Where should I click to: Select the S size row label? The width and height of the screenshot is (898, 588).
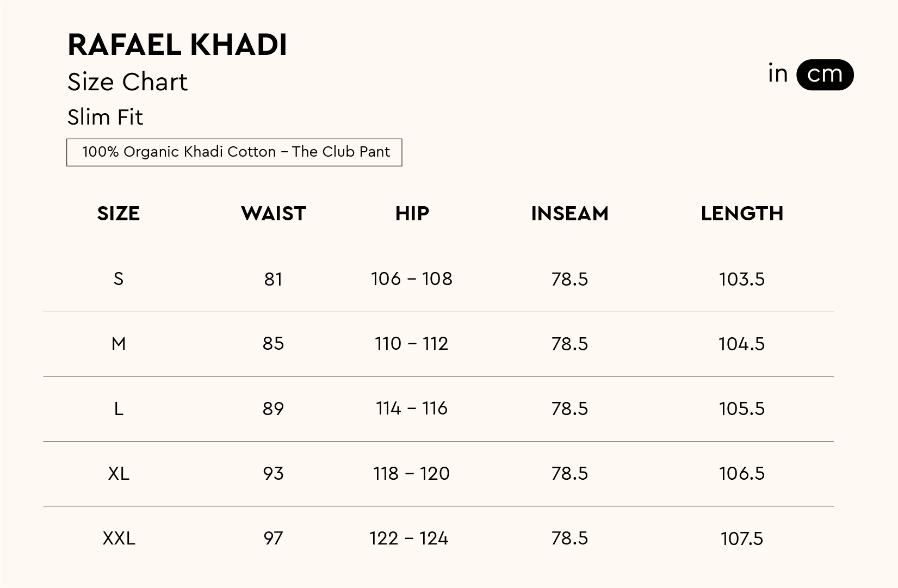(x=119, y=279)
